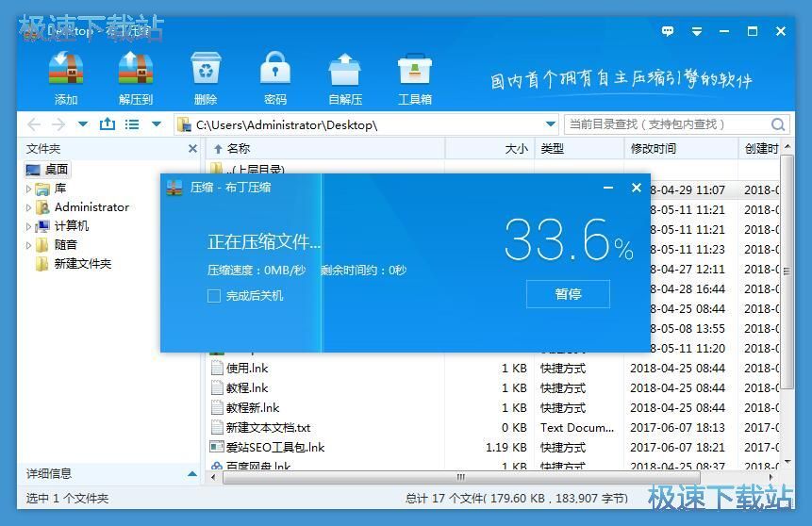
Task: Open the view mode dropdown arrow
Action: [x=157, y=124]
